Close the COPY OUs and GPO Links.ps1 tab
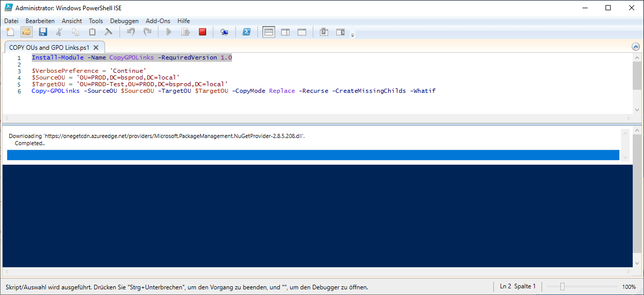Screen dimensions: 644x295 [96, 47]
